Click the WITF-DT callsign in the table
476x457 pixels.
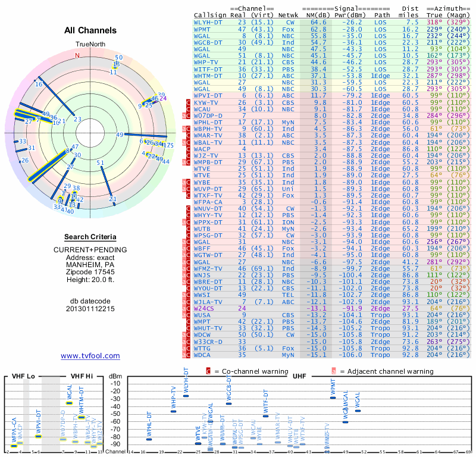pos(208,69)
